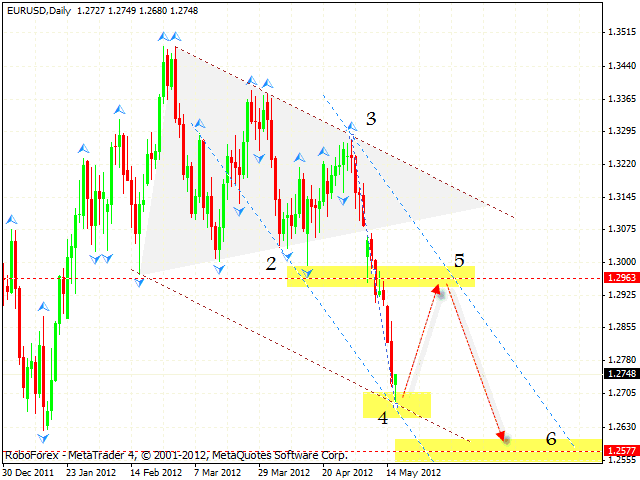Click the black 1.2748 current price tag
Image resolution: width=640 pixels, height=480 pixels.
(x=622, y=373)
